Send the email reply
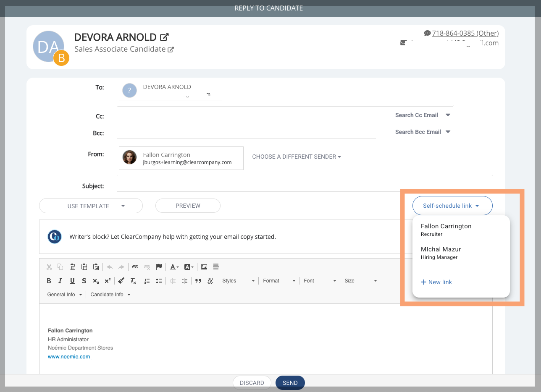541x392 pixels. coord(290,383)
